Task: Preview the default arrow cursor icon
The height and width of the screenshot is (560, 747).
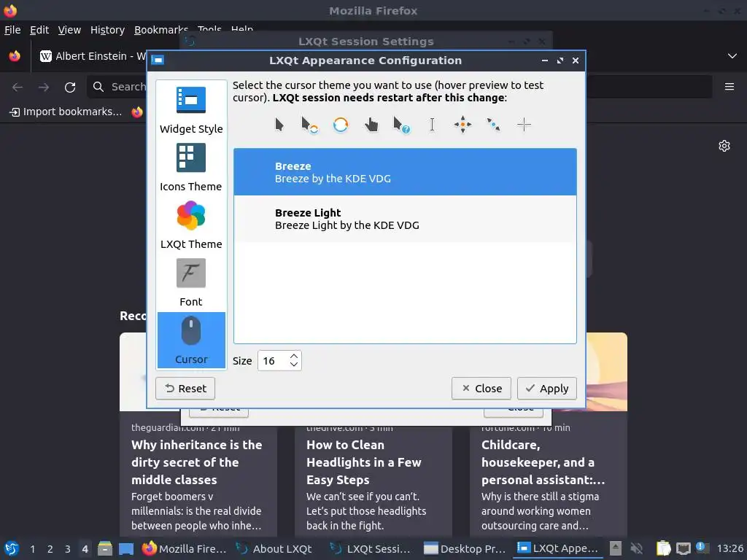Action: 279,125
